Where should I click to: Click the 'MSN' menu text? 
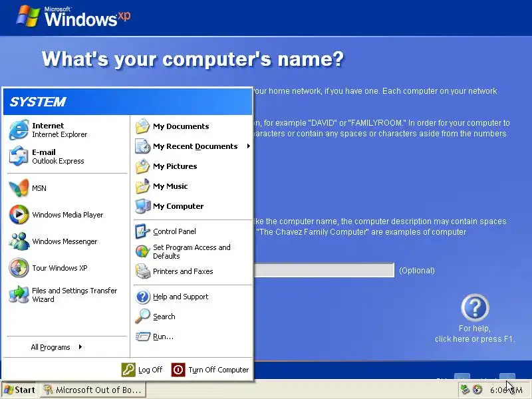tap(39, 188)
